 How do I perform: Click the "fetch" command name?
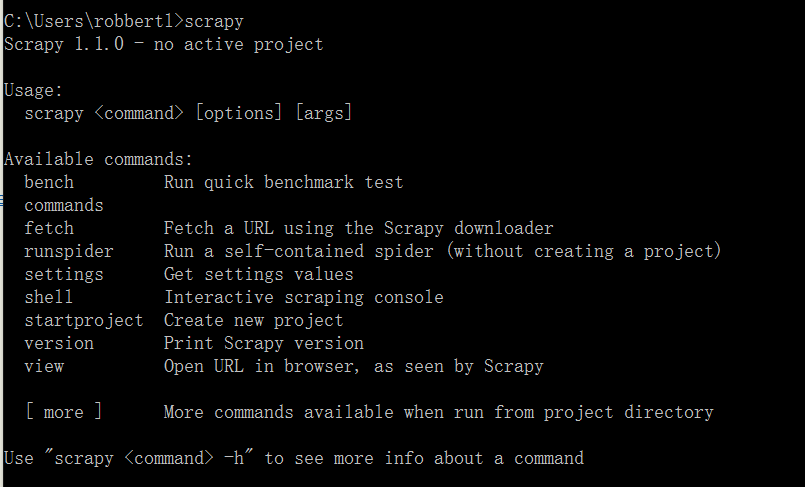coord(49,228)
